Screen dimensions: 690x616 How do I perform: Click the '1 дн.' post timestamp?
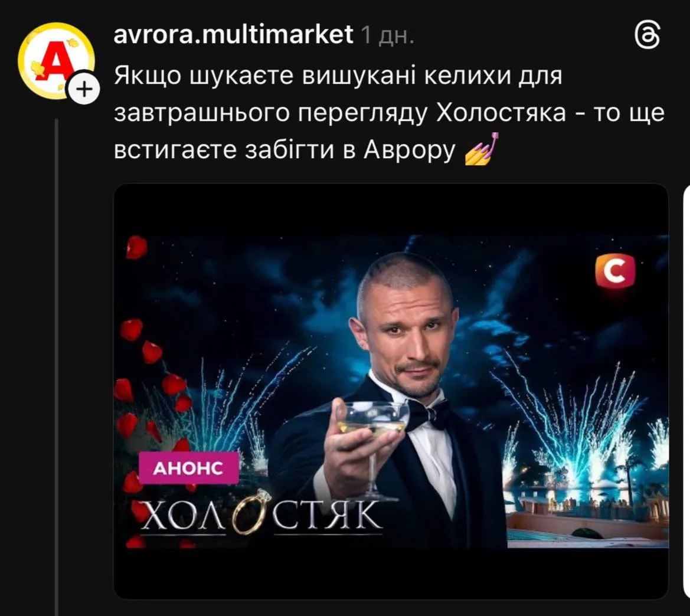point(387,35)
